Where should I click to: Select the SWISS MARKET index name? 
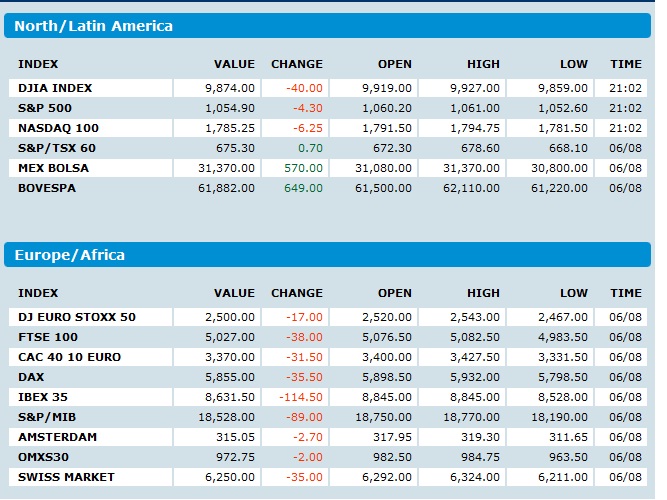pyautogui.click(x=66, y=477)
